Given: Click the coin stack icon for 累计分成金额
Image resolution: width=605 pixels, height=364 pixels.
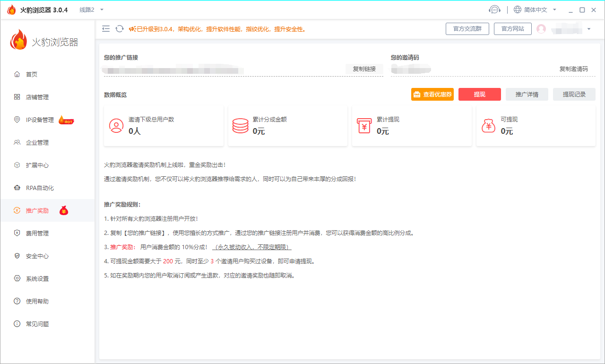Looking at the screenshot, I should pyautogui.click(x=240, y=126).
